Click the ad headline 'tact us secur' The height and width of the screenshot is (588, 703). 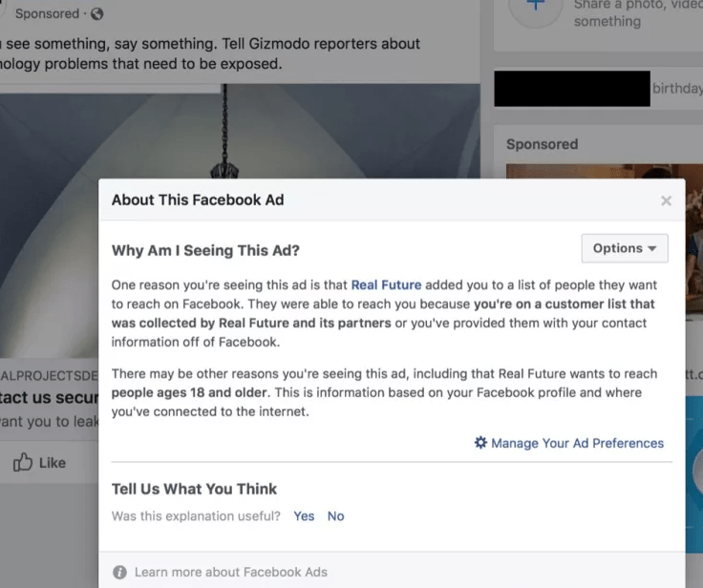49,397
